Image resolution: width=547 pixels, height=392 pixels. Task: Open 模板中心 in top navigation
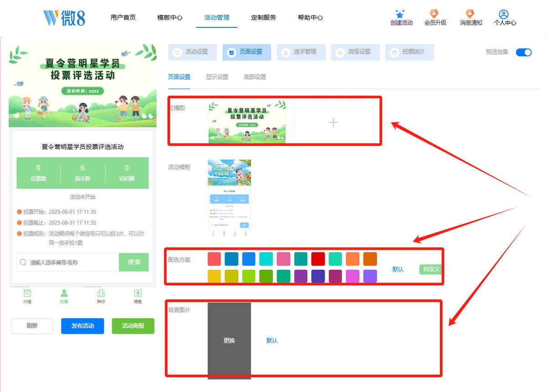[x=170, y=17]
